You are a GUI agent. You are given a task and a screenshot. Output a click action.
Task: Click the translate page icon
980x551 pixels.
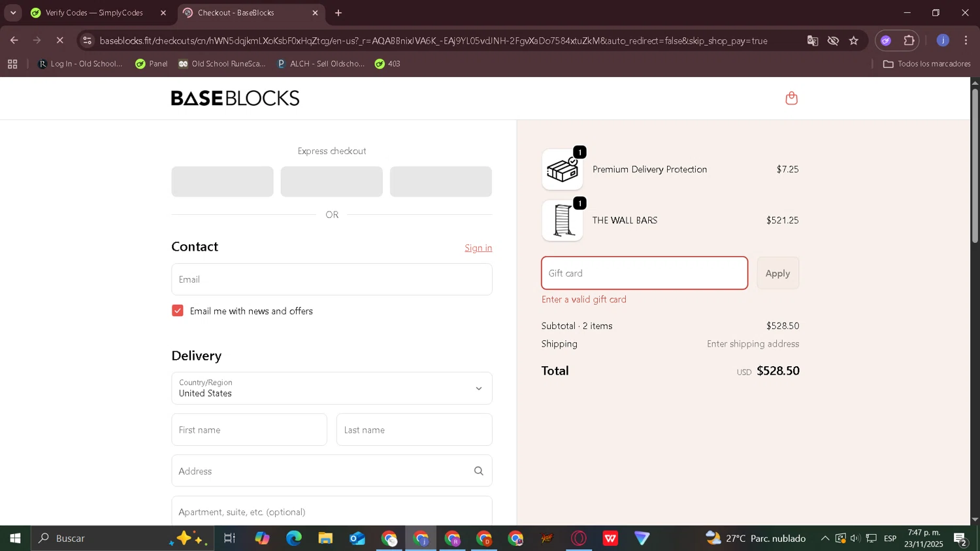tap(812, 40)
